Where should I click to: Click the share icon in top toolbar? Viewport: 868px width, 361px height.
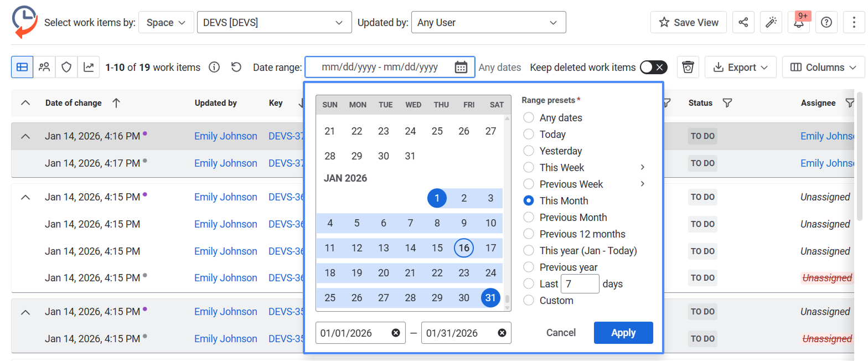pyautogui.click(x=743, y=23)
